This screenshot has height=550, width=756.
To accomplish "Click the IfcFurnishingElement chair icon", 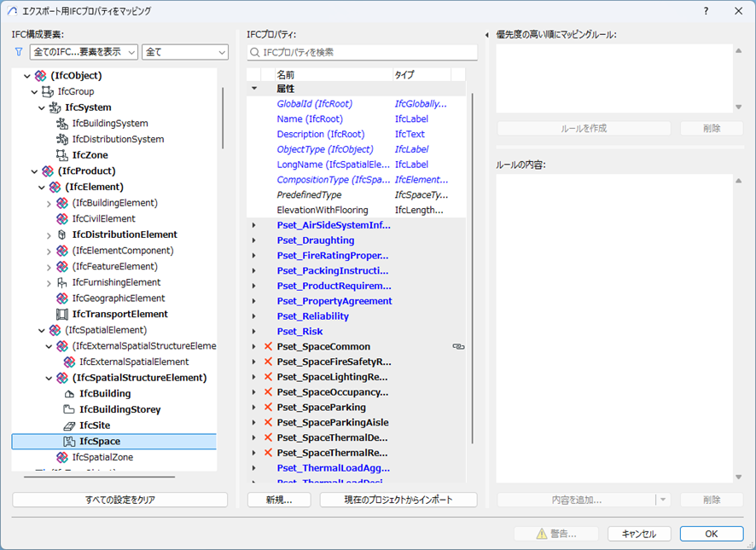I will (62, 282).
